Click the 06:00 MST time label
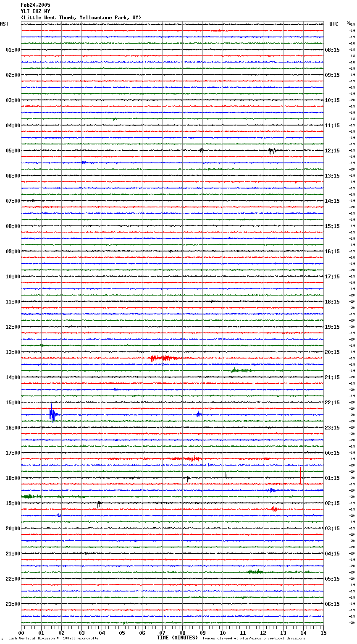The height and width of the screenshot is (644, 357). click(13, 176)
